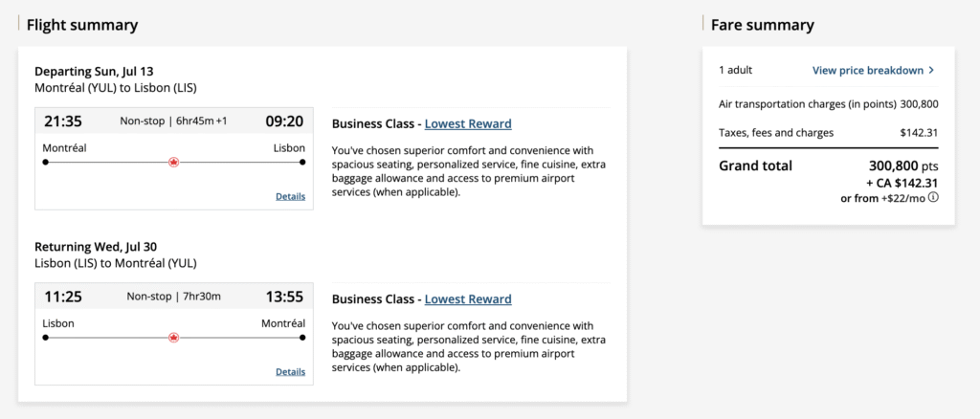The image size is (980, 419).
Task: Open the info icon beside the $22/mo offer
Action: tap(933, 198)
